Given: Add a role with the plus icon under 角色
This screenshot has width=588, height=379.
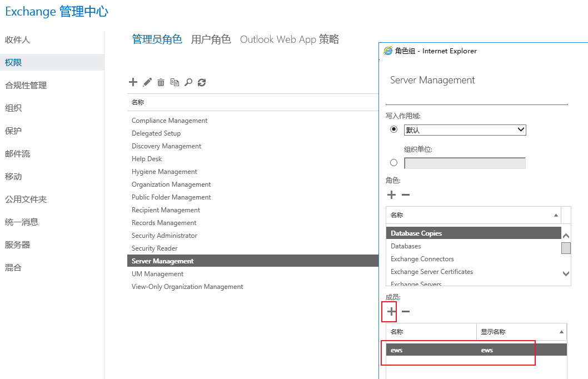Looking at the screenshot, I should point(392,195).
